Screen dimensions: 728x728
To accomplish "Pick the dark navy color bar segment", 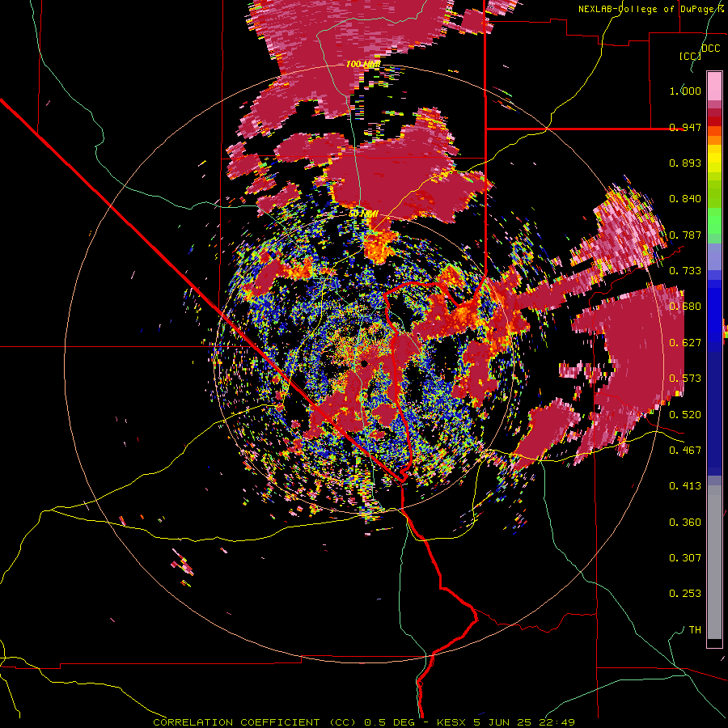I will click(714, 413).
